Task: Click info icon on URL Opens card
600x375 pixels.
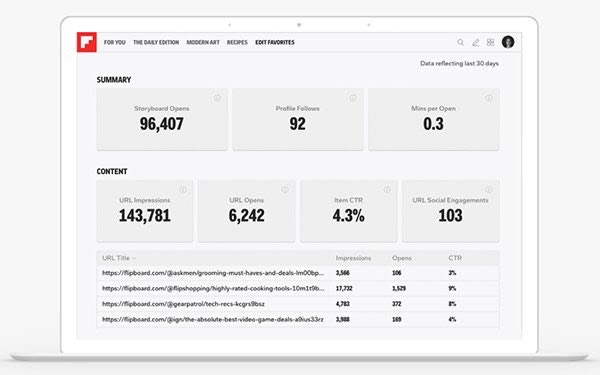Action: coord(285,189)
